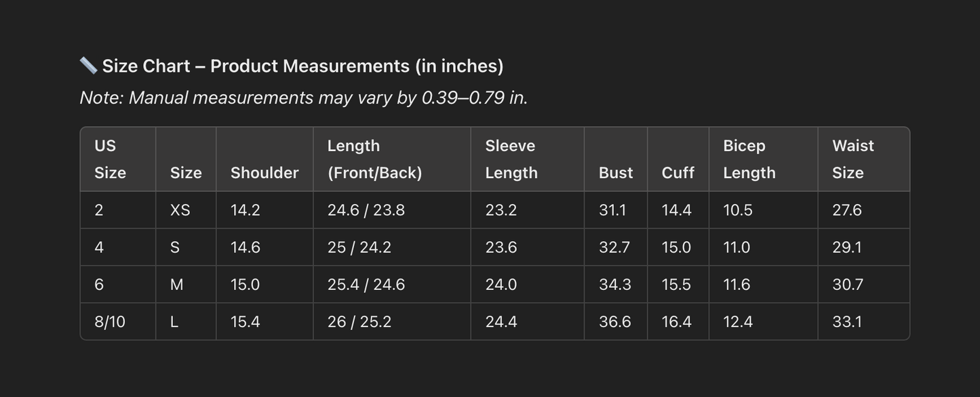Click the Sleeve Length column header
The height and width of the screenshot is (397, 980).
click(511, 159)
